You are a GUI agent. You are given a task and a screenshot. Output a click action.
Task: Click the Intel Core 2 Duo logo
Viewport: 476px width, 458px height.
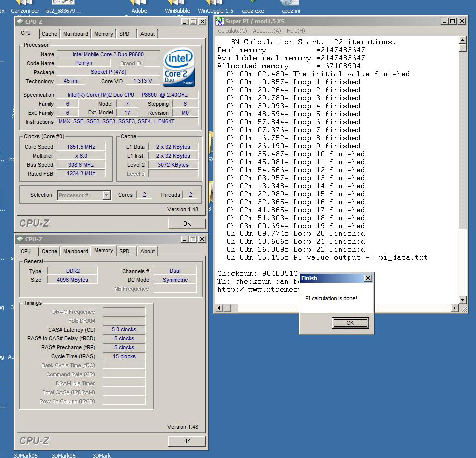[179, 67]
